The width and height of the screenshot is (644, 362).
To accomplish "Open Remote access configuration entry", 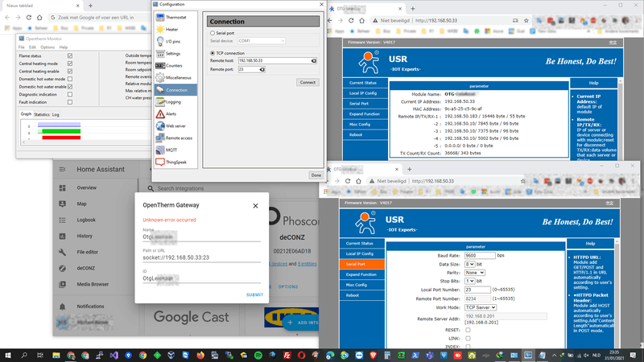I will 175,138.
